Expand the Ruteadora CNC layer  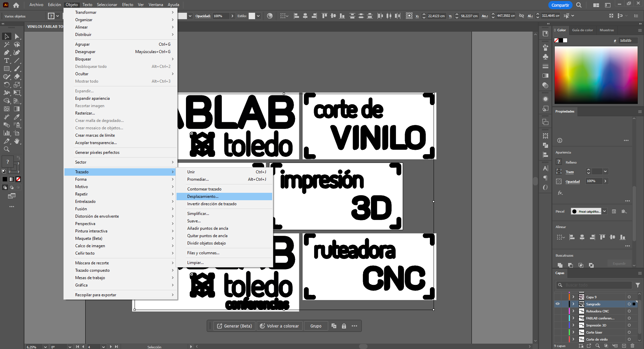tap(574, 311)
